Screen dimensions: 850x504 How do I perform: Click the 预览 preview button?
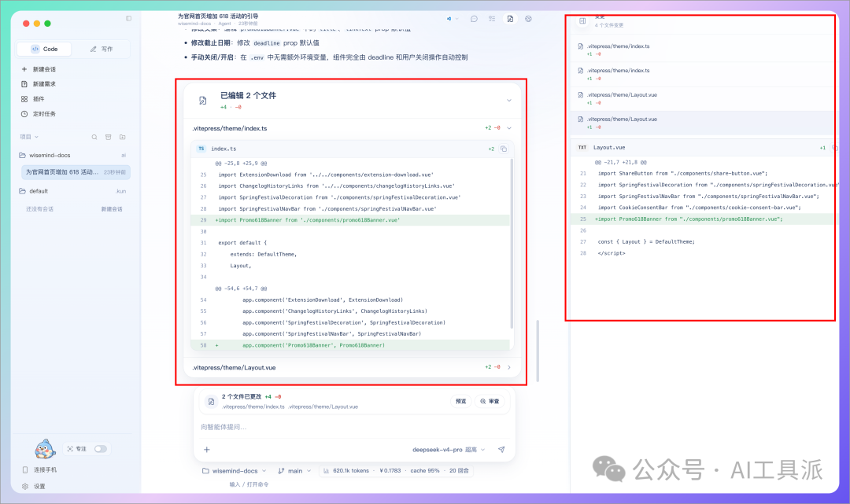(x=460, y=401)
